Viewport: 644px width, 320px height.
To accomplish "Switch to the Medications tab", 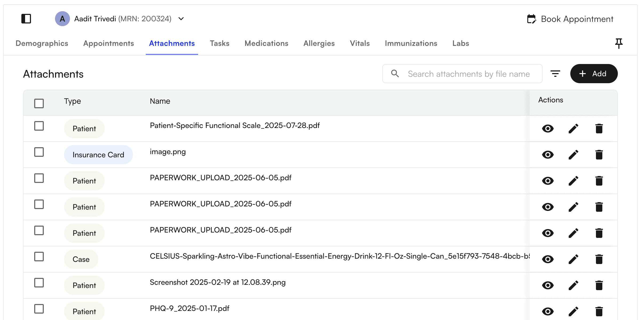I will point(266,43).
